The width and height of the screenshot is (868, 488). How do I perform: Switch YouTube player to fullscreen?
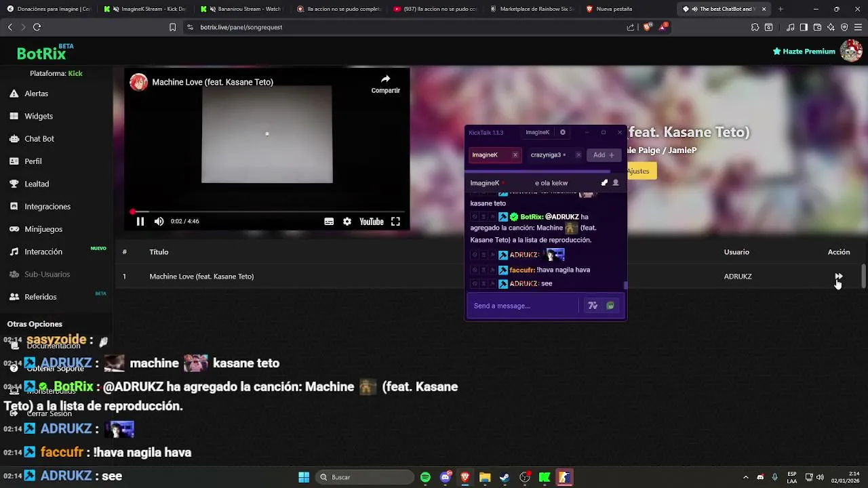click(395, 222)
